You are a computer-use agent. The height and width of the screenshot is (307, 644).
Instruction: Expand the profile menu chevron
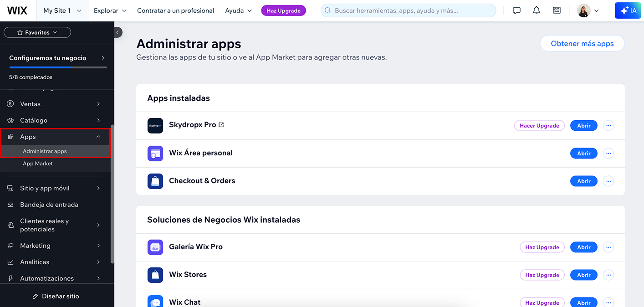pyautogui.click(x=597, y=10)
